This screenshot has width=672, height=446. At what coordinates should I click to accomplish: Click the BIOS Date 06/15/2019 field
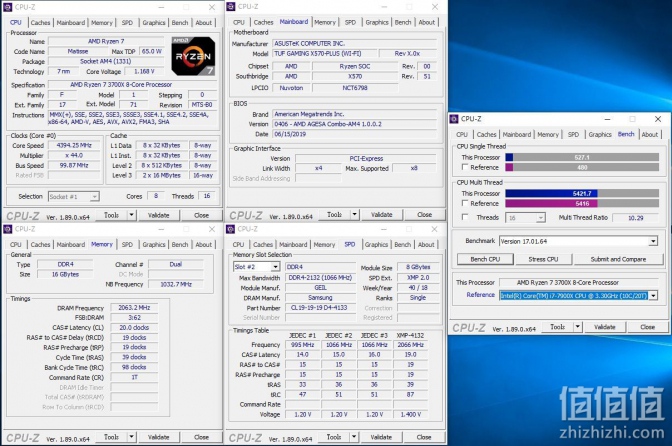pyautogui.click(x=355, y=134)
